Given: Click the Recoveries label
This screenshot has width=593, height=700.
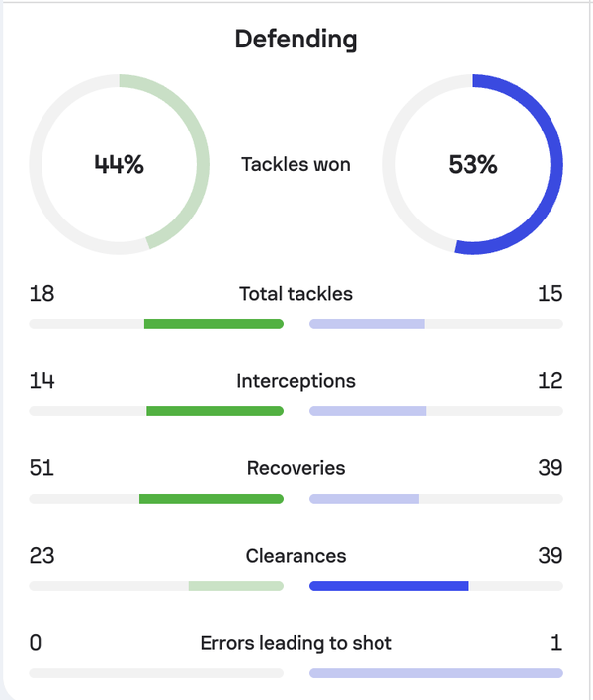Looking at the screenshot, I should click(296, 468).
